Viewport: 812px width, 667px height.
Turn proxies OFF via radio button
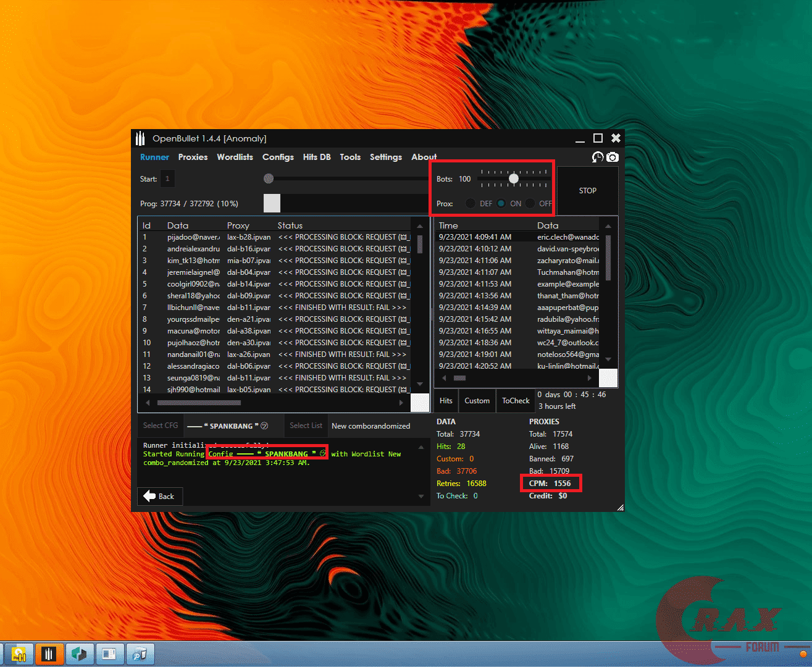point(532,203)
